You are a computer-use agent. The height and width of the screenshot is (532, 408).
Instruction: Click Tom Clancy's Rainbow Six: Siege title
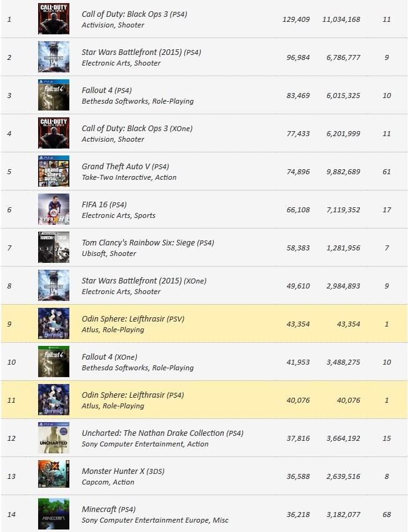(x=148, y=243)
